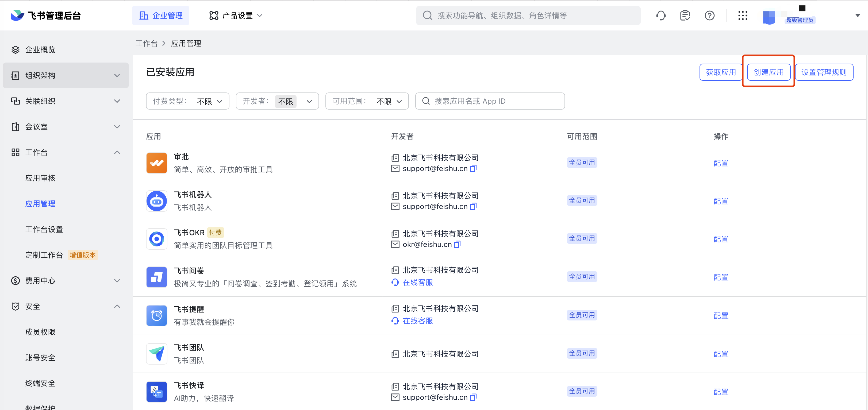Click the 飞书提醒 alarm clock app icon
Viewport: 868px width, 410px height.
pyautogui.click(x=156, y=316)
